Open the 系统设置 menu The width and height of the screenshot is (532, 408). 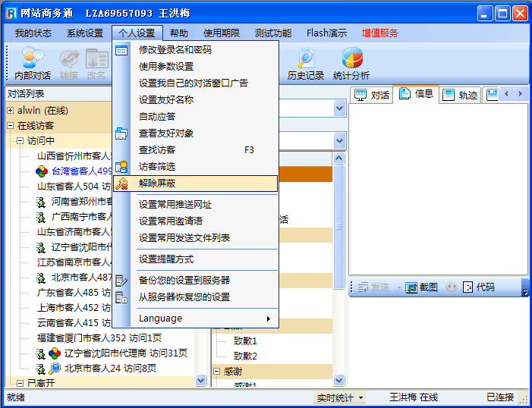point(84,33)
